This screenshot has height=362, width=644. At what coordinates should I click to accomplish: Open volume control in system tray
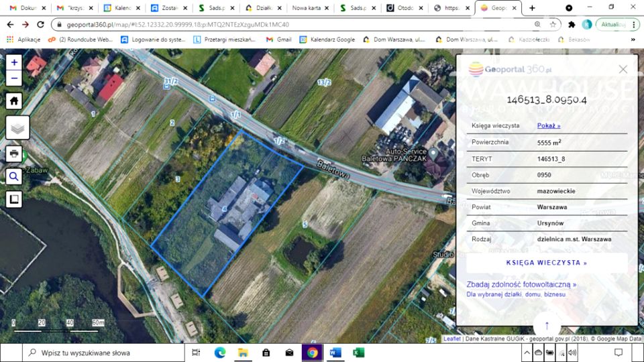point(572,353)
